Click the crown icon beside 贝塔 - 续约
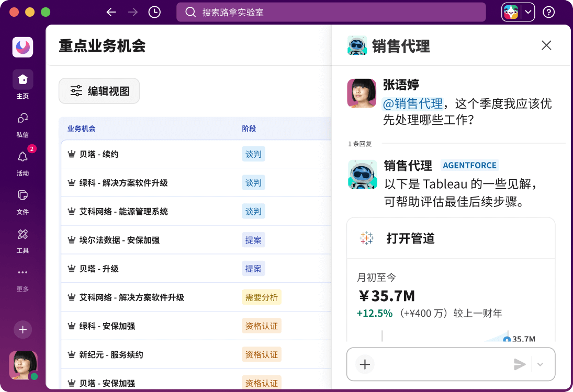The width and height of the screenshot is (573, 392). coord(72,154)
